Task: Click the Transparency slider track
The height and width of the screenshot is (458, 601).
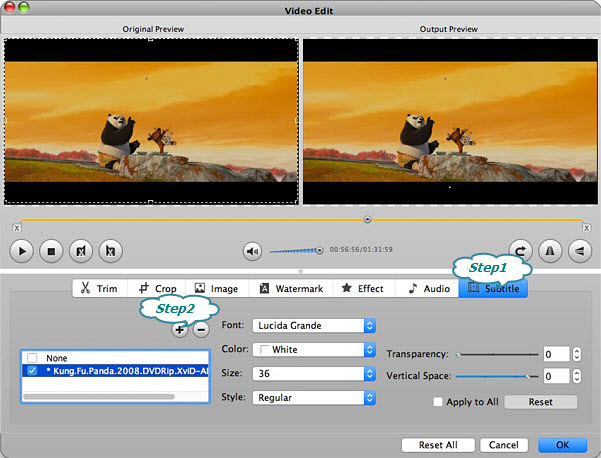Action: (x=498, y=355)
